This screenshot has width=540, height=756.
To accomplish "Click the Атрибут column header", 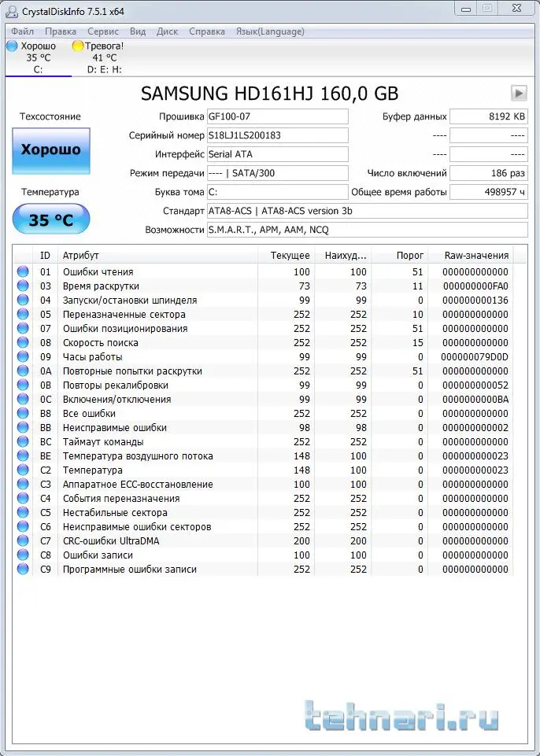I will click(157, 255).
